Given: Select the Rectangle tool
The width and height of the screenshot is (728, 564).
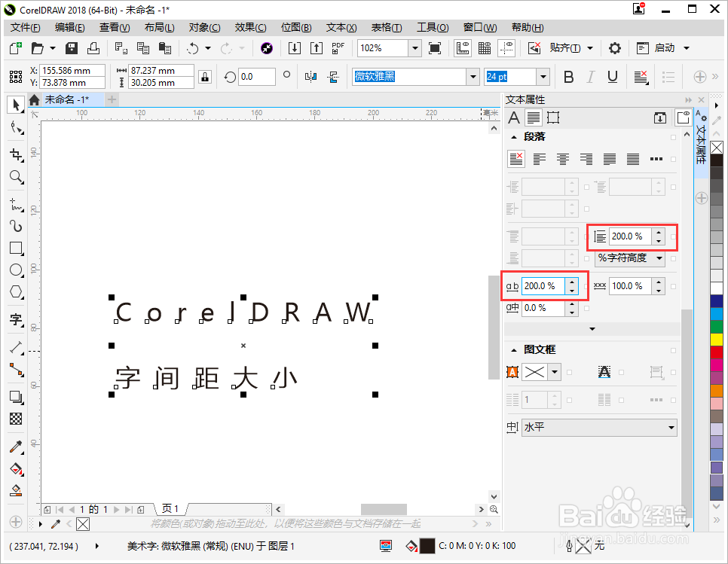Looking at the screenshot, I should pos(16,248).
